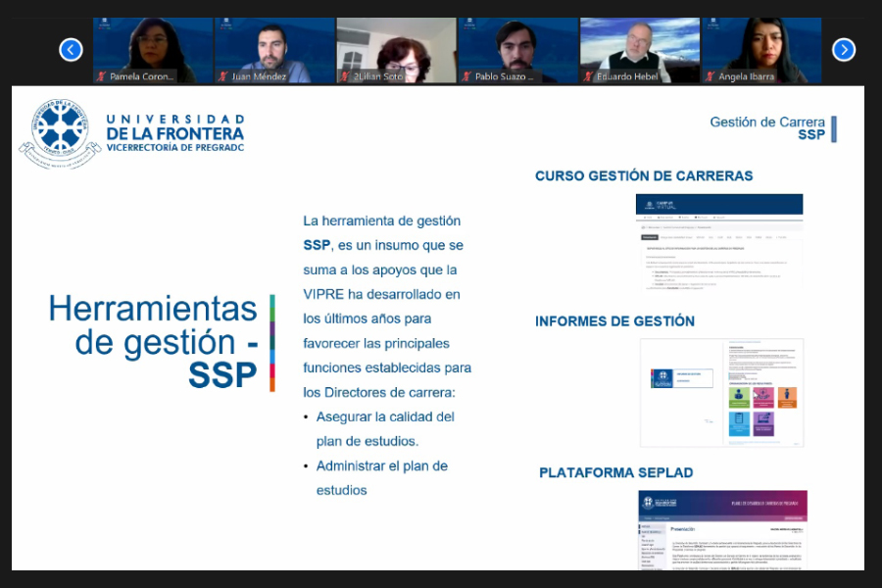This screenshot has width=882, height=588.
Task: Click muted microphone icon of Pamela Coron
Action: point(102,76)
